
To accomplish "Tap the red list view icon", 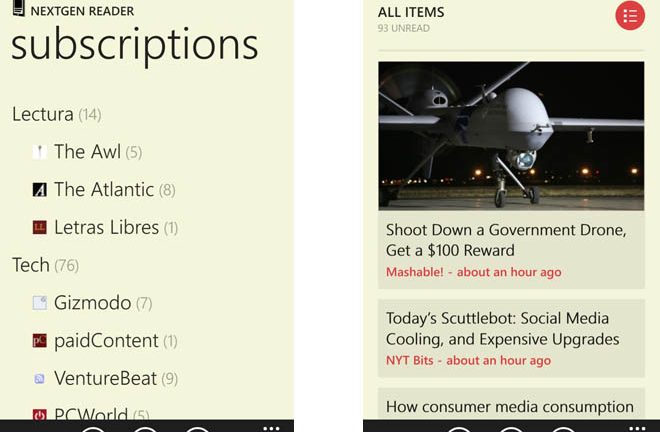I will pyautogui.click(x=630, y=15).
